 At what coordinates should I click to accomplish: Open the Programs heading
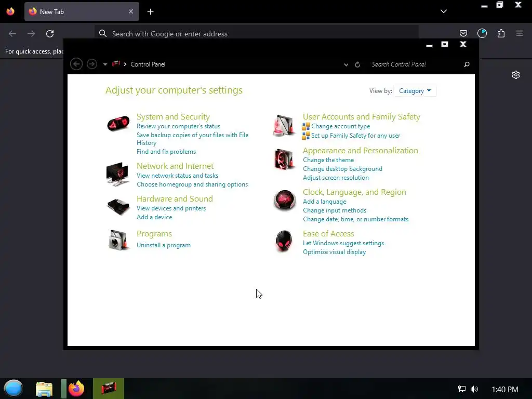(x=154, y=234)
